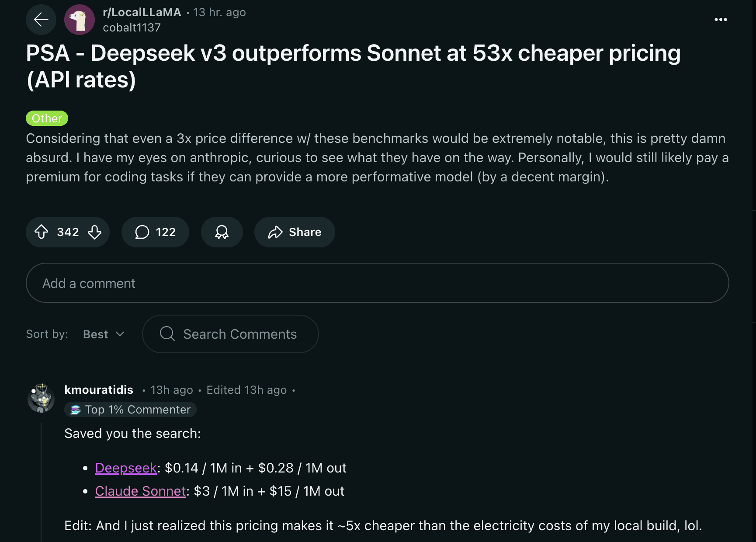Downvote the Deepseek v3 post
Viewport: 756px width, 542px height.
pos(94,232)
